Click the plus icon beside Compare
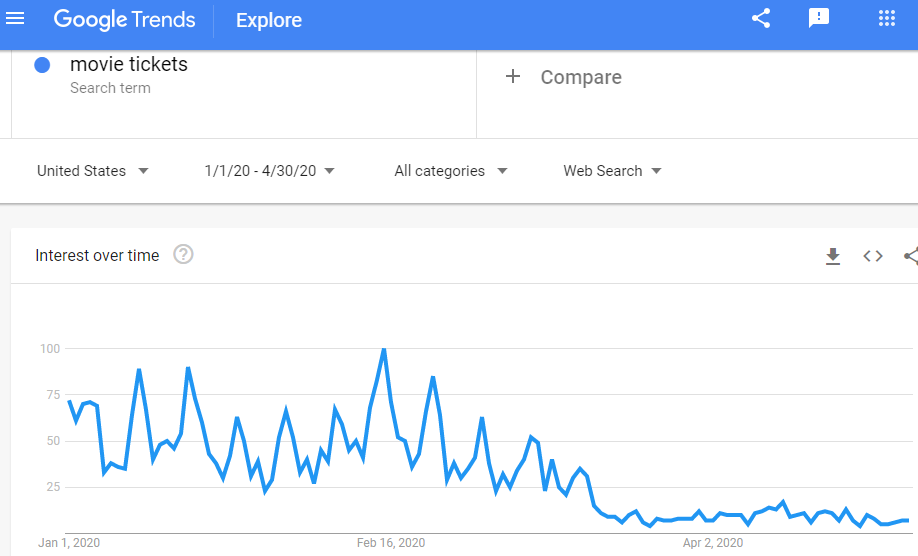The image size is (918, 556). tap(513, 77)
